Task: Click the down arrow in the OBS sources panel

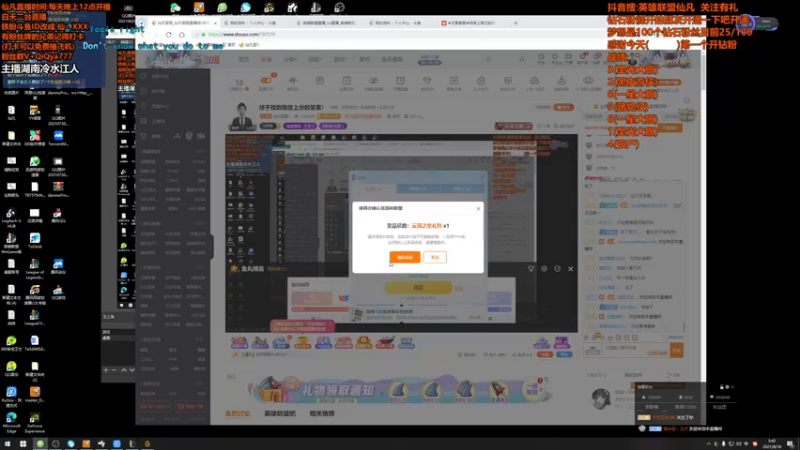Action: click(x=132, y=370)
